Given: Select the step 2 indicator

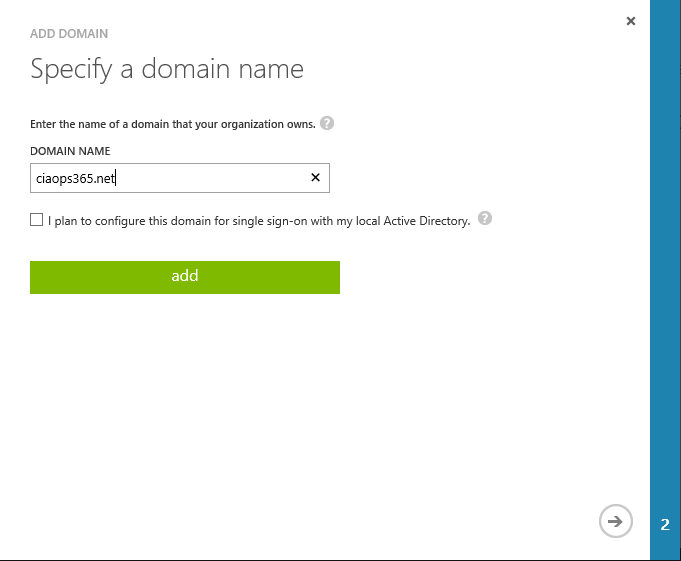Looking at the screenshot, I should (x=665, y=524).
